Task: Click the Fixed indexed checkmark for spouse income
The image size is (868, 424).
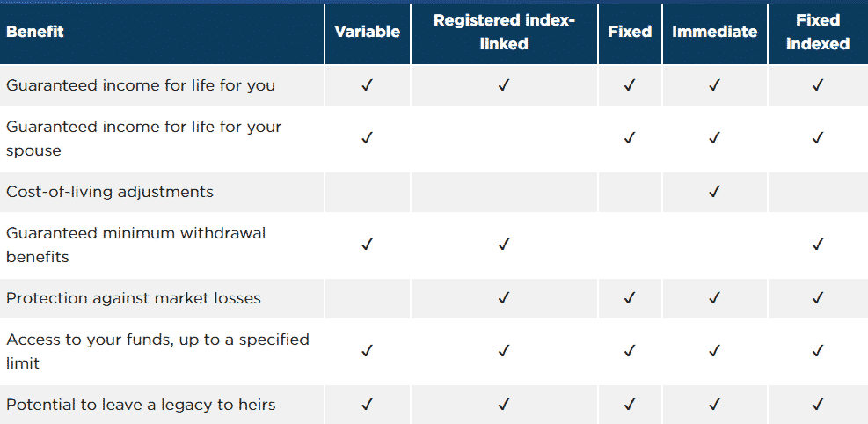Action: [x=818, y=138]
